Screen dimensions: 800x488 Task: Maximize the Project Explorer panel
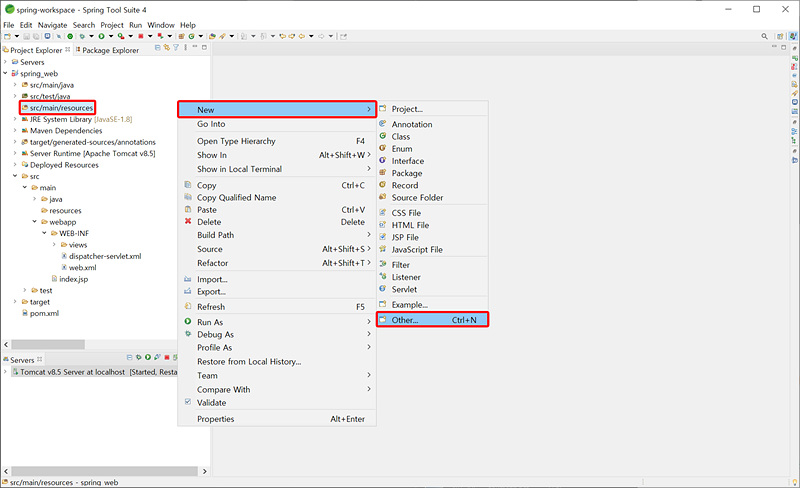click(204, 47)
